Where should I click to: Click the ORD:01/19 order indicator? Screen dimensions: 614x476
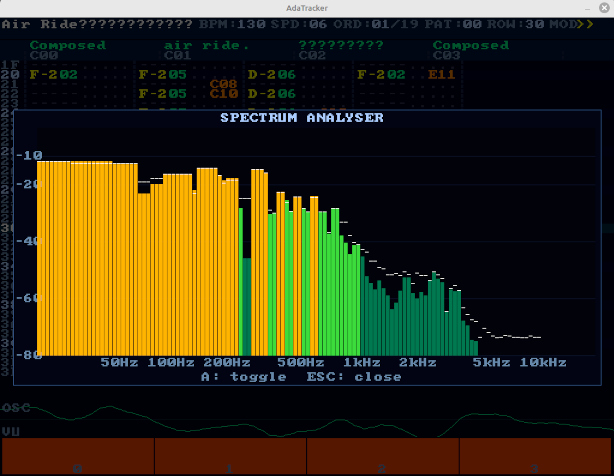click(376, 24)
